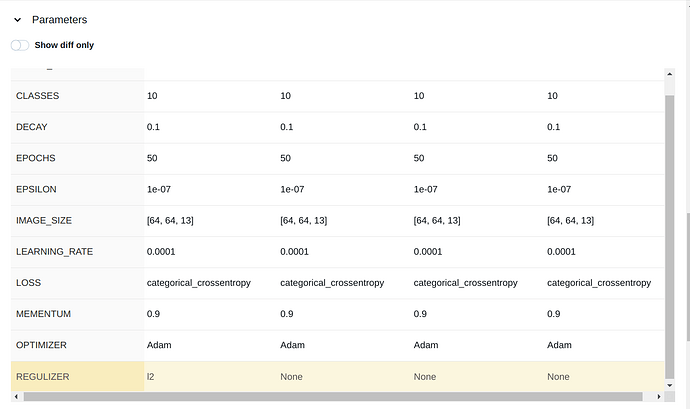690x409 pixels.
Task: Select the CLASSES parameter row label
Action: [39, 96]
